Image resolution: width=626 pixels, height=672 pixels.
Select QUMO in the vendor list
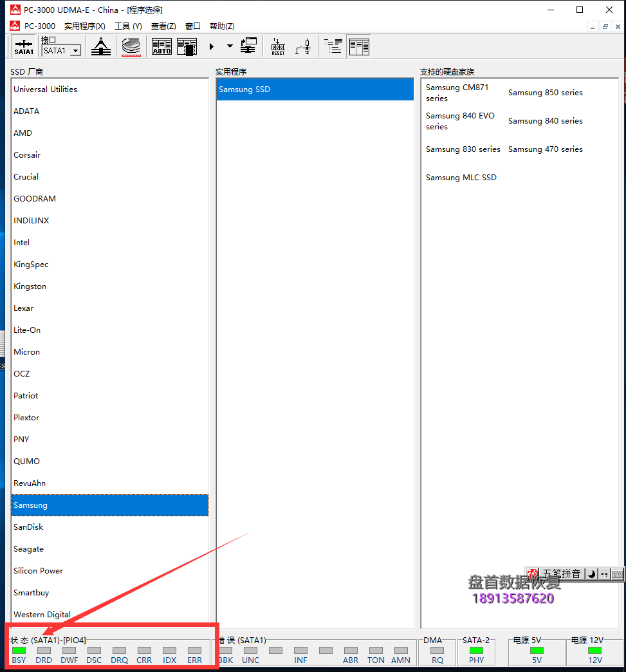tap(110, 461)
